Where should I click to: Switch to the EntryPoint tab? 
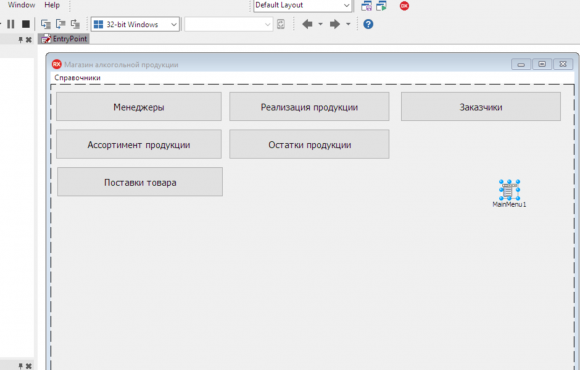point(64,39)
